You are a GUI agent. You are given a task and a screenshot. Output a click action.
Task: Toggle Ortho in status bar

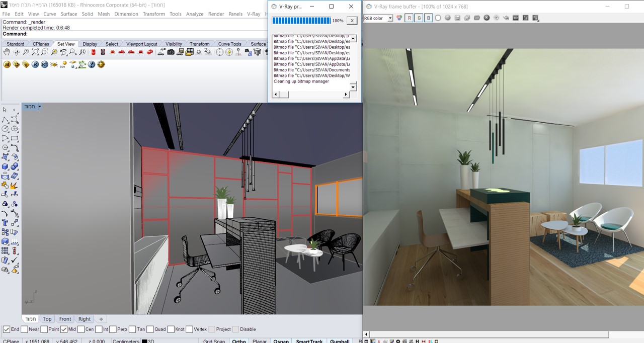pyautogui.click(x=239, y=341)
